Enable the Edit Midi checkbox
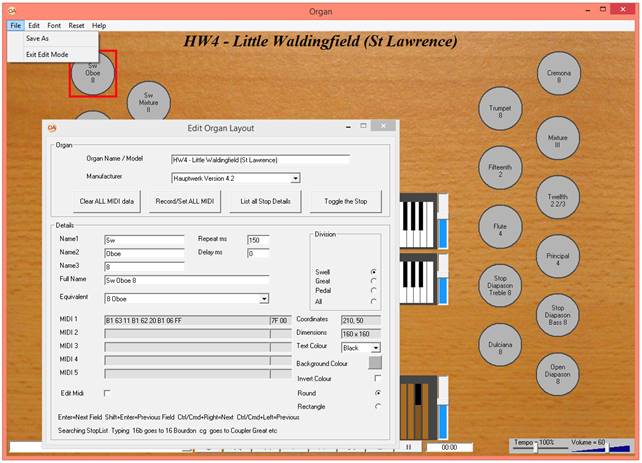Viewport: 642px width, 463px height. pyautogui.click(x=108, y=393)
